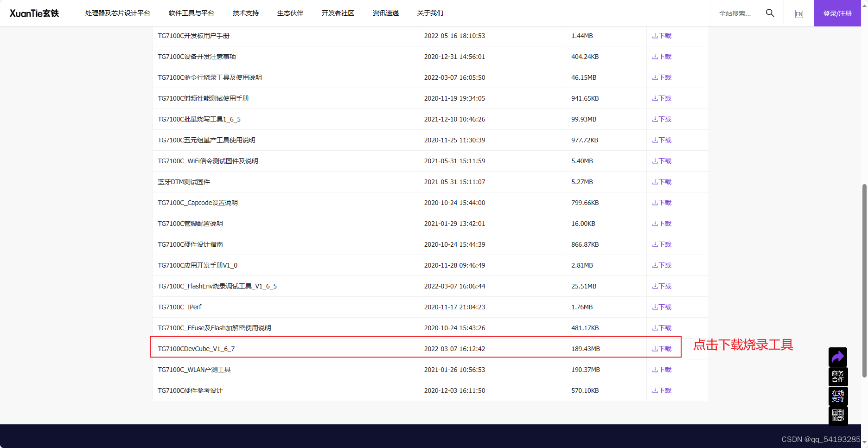868x448 pixels.
Task: Click 回到顶部 back-to-top button
Action: pyautogui.click(x=838, y=416)
